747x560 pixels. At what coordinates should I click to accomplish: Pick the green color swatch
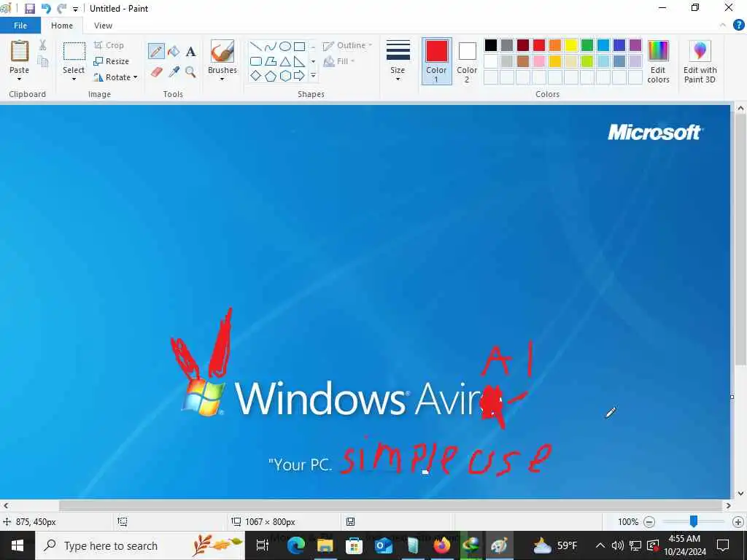click(x=587, y=45)
